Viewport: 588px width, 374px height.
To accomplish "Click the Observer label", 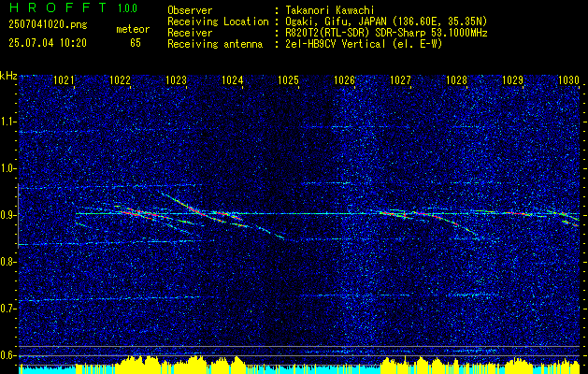I will point(190,10).
